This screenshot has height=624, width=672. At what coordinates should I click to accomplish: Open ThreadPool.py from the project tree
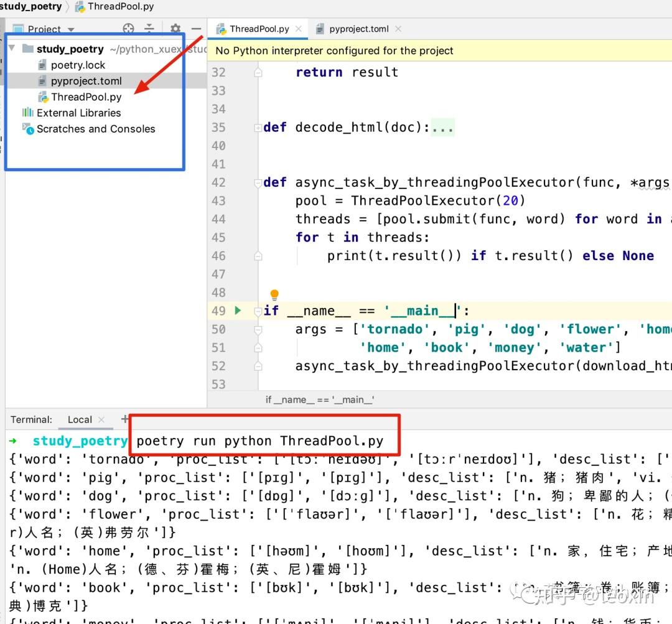86,97
